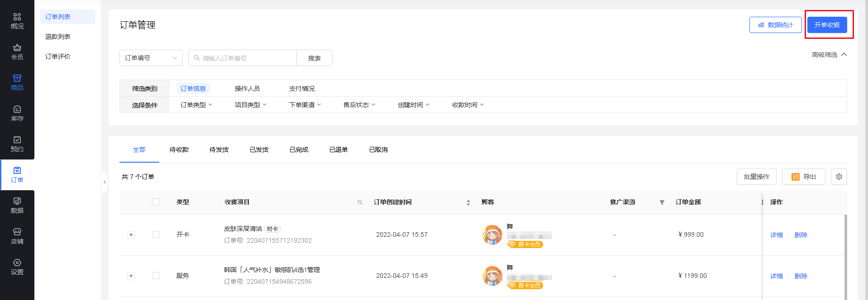Collapse the secondary sidebar with the arrow handle

tap(105, 182)
